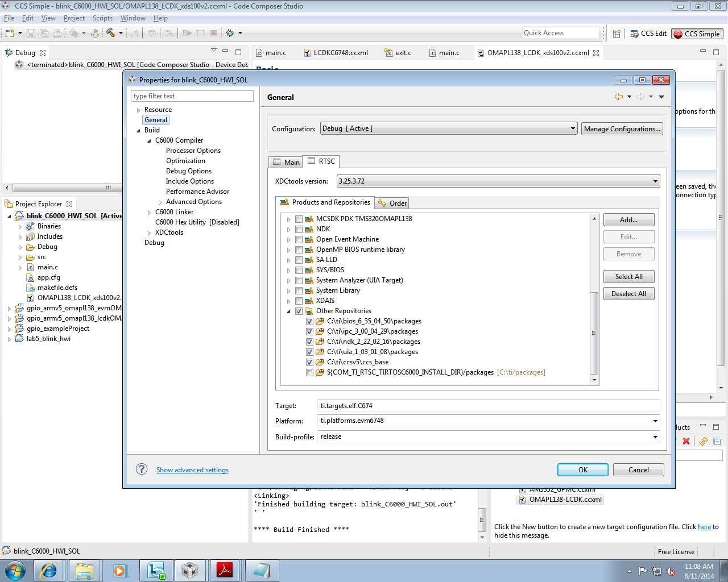The width and height of the screenshot is (728, 582).
Task: Check the Open Event Machine checkbox
Action: 299,239
